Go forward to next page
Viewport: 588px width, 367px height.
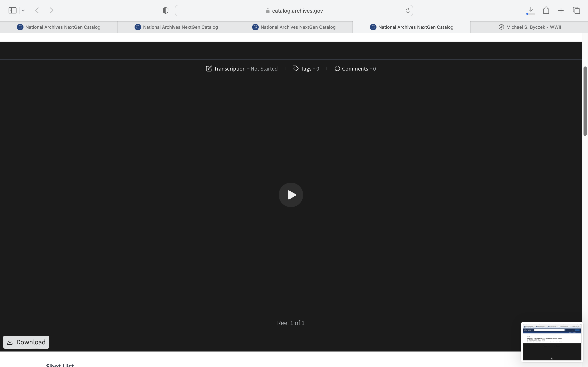(x=51, y=10)
